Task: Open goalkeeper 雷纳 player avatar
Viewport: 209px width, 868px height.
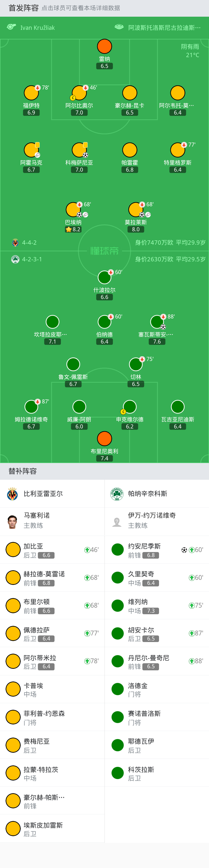Action: pyautogui.click(x=104, y=47)
